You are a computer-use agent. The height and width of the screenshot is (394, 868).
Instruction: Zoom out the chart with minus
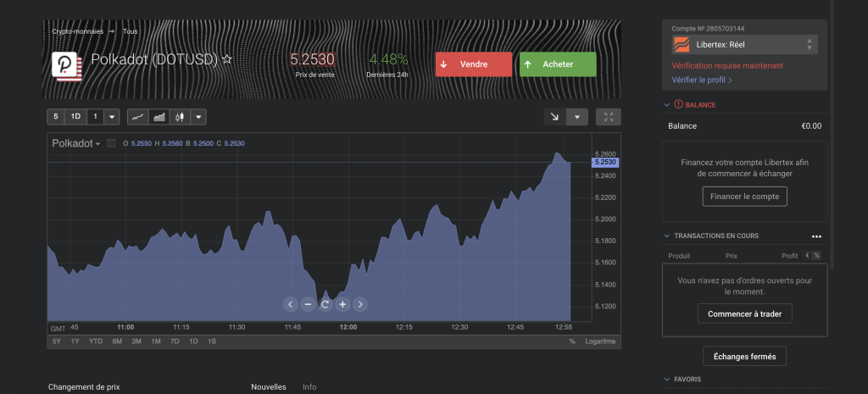[x=309, y=304]
